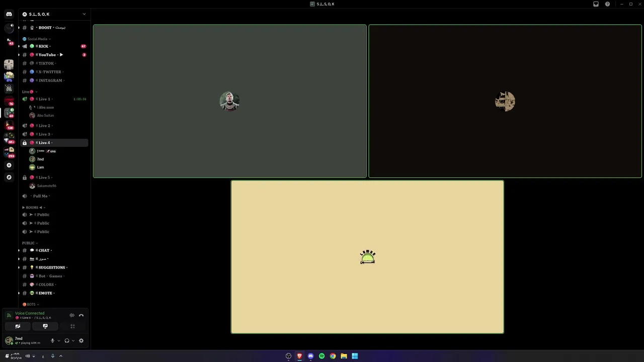Open the server with 138 notification badge
Image resolution: width=644 pixels, height=362 pixels.
[x=9, y=125]
